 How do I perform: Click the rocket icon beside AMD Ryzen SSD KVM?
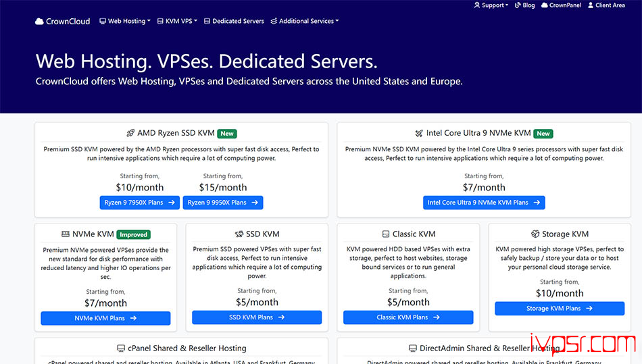point(130,133)
